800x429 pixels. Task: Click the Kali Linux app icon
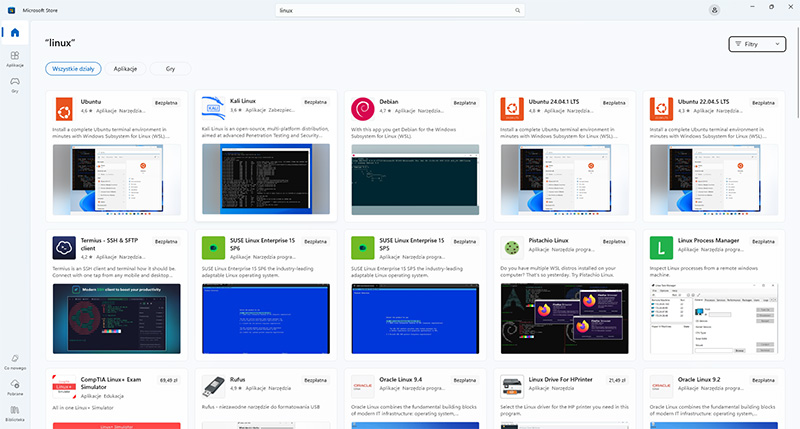click(x=213, y=108)
